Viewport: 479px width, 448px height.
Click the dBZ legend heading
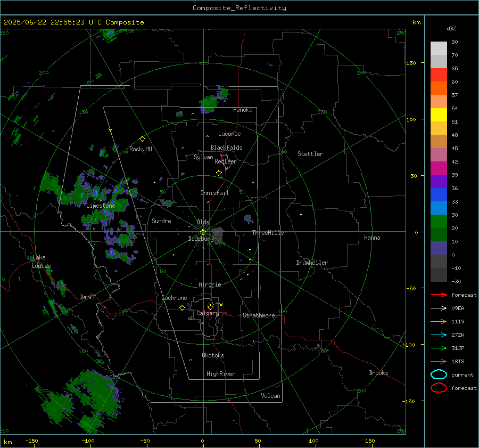451,28
